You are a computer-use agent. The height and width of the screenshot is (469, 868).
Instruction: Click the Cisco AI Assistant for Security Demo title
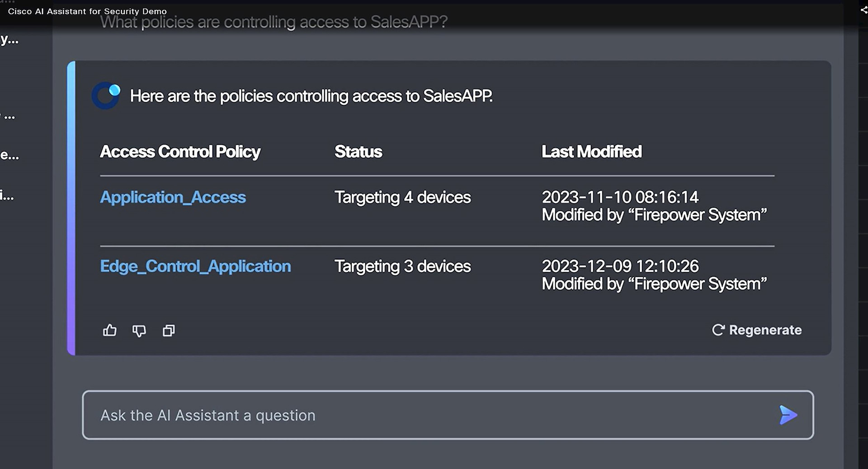point(87,11)
